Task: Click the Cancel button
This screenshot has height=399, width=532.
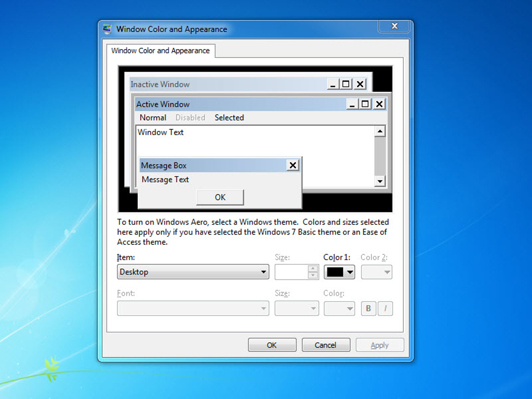Action: (326, 345)
